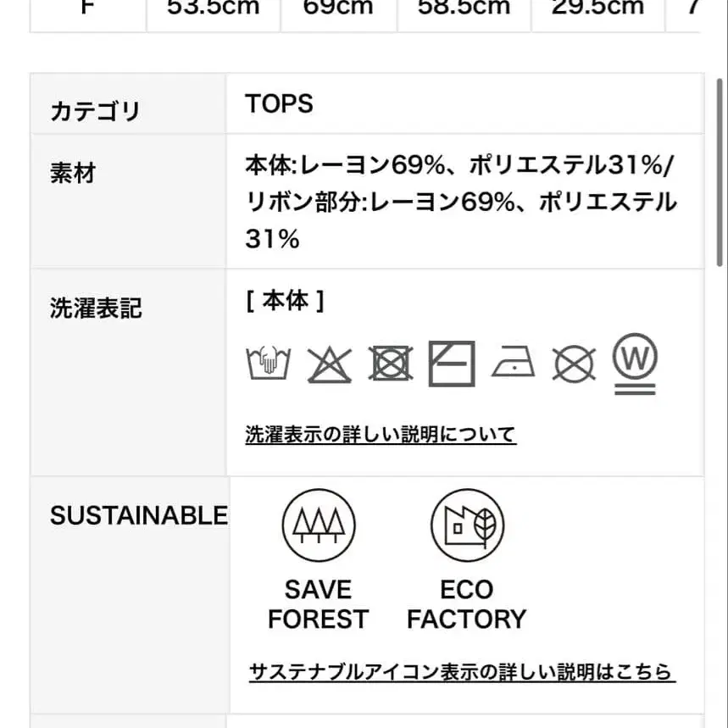Image resolution: width=728 pixels, height=728 pixels.
Task: Click the wet cleaning W symbol
Action: [635, 364]
